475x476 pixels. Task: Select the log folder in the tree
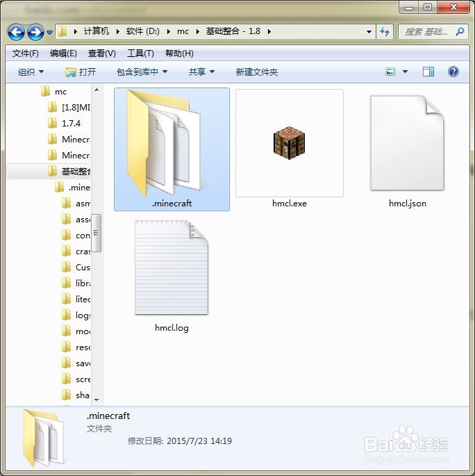tap(76, 315)
